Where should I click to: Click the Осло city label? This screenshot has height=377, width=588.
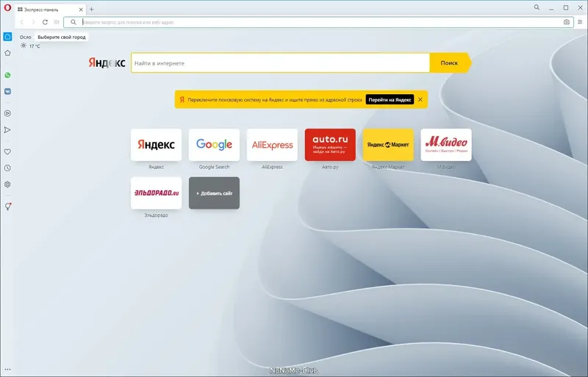[26, 37]
